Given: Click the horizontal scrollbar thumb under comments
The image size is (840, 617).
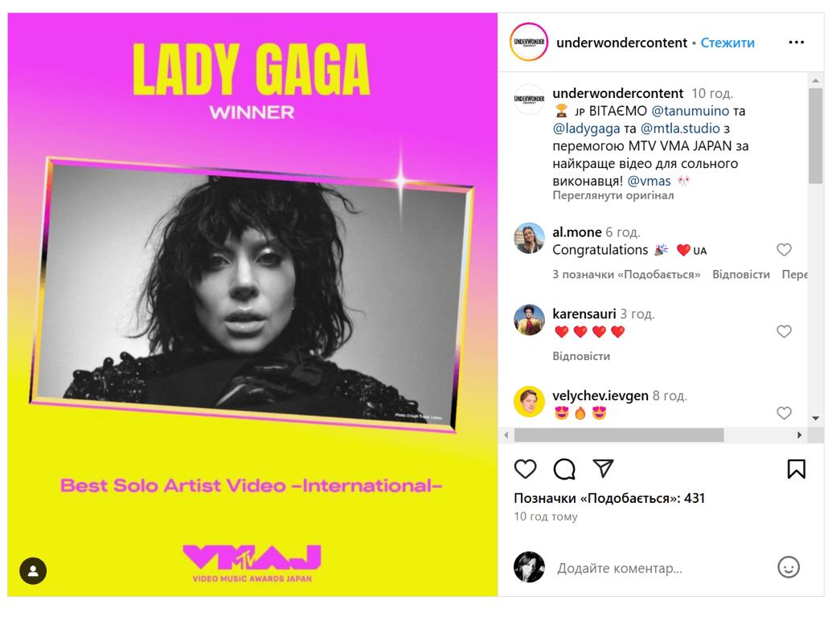Looking at the screenshot, I should (x=619, y=435).
